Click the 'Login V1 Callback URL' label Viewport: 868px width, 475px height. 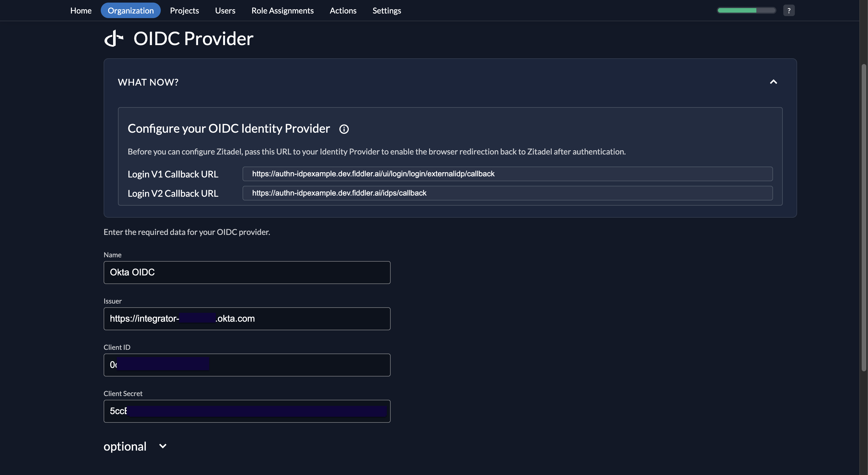(173, 174)
